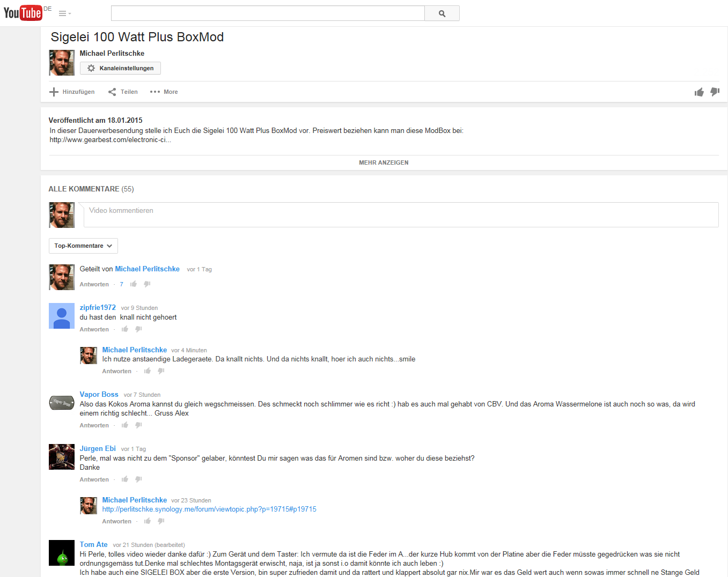Click into the top search field
This screenshot has height=577, width=728.
[267, 13]
